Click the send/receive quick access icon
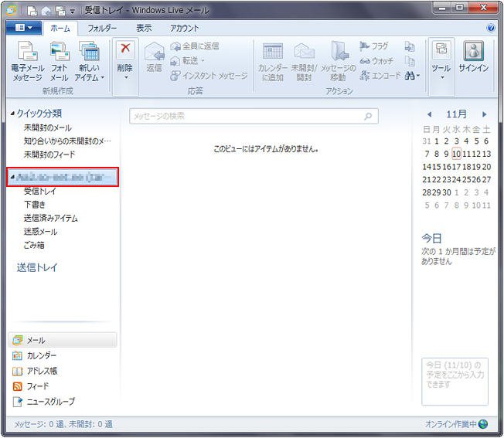 (60, 12)
